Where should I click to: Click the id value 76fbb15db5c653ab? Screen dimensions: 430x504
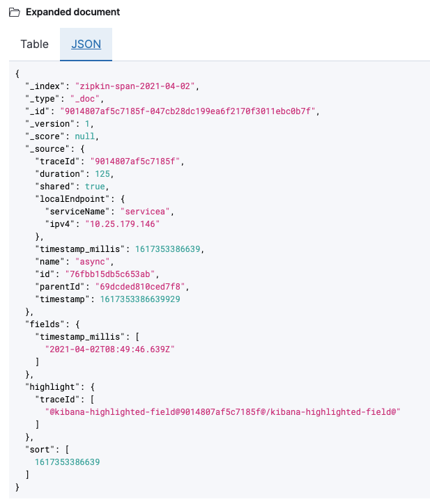[109, 274]
